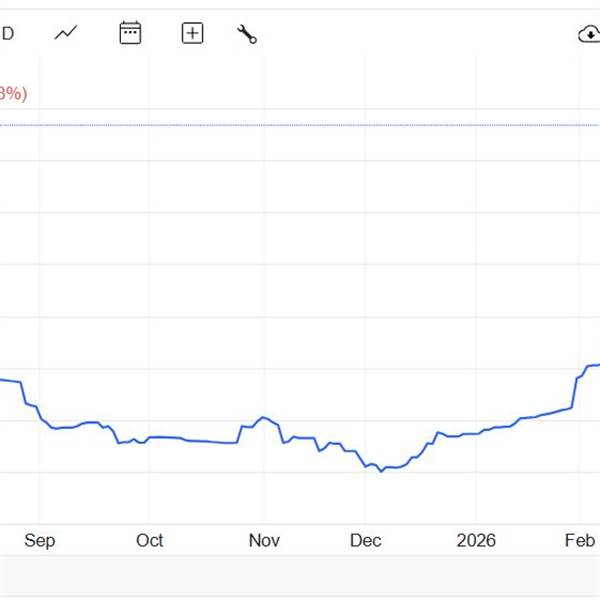Click the calendar date range icon

(130, 33)
